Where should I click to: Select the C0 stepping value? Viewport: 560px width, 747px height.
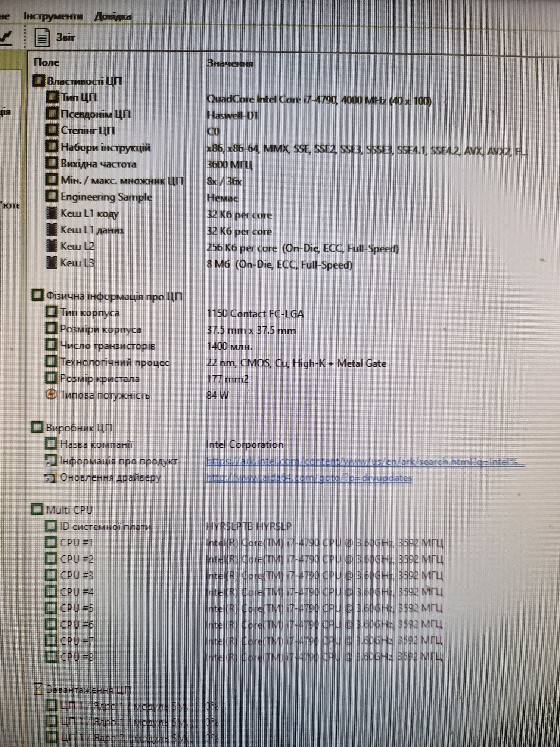coord(213,131)
